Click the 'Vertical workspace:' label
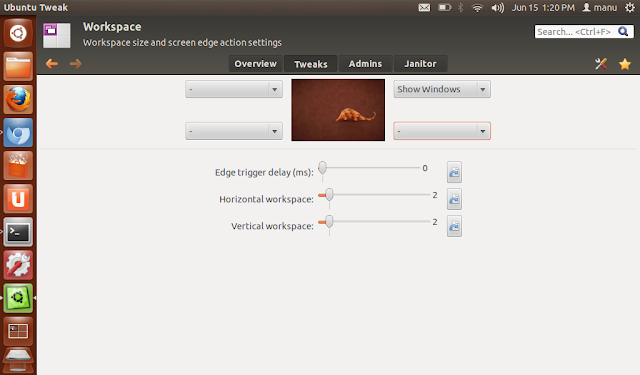The width and height of the screenshot is (640, 375). [x=272, y=226]
